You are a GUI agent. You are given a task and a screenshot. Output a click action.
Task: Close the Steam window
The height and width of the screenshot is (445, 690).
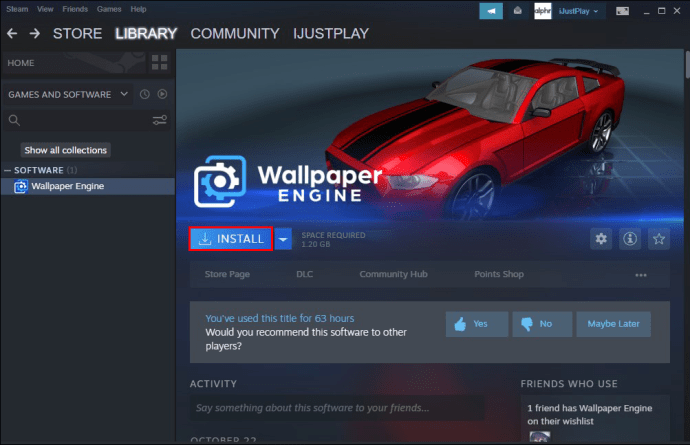pos(677,11)
